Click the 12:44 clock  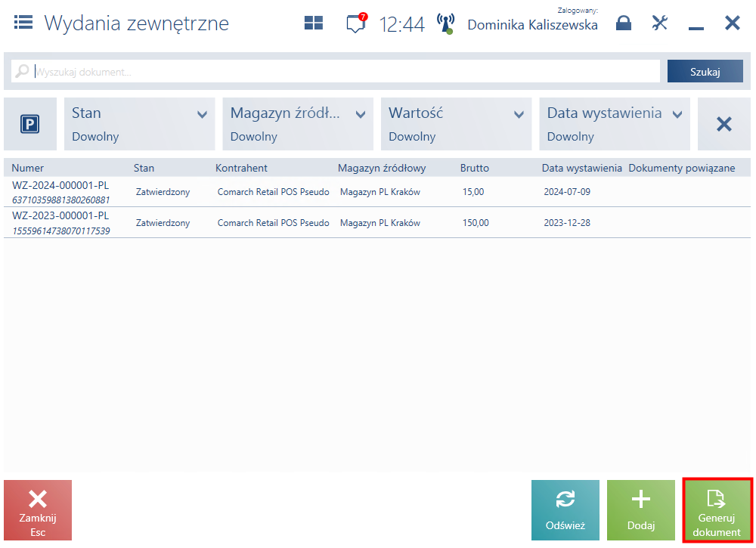click(x=401, y=24)
